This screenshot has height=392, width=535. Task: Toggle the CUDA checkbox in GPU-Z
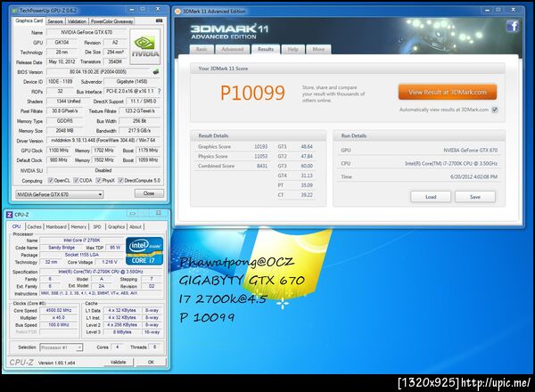coord(76,180)
